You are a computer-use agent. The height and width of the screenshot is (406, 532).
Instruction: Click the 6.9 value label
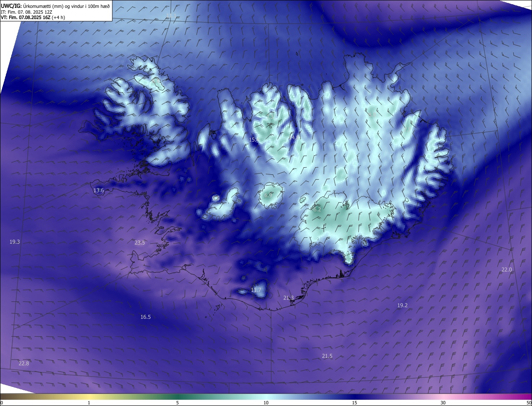click(268, 195)
